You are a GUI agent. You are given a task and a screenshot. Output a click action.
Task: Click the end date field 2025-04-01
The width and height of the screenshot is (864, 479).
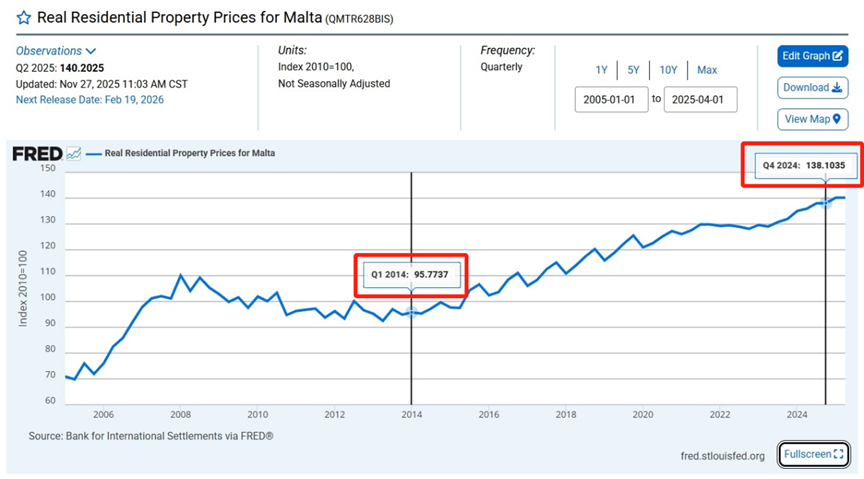700,100
